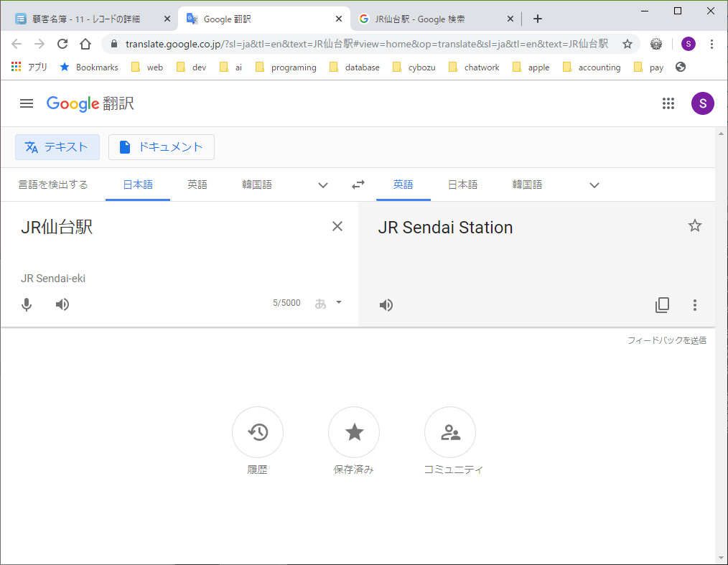Viewport: 728px width, 565px height.
Task: Switch to ドキュメント translation mode
Action: [x=162, y=147]
